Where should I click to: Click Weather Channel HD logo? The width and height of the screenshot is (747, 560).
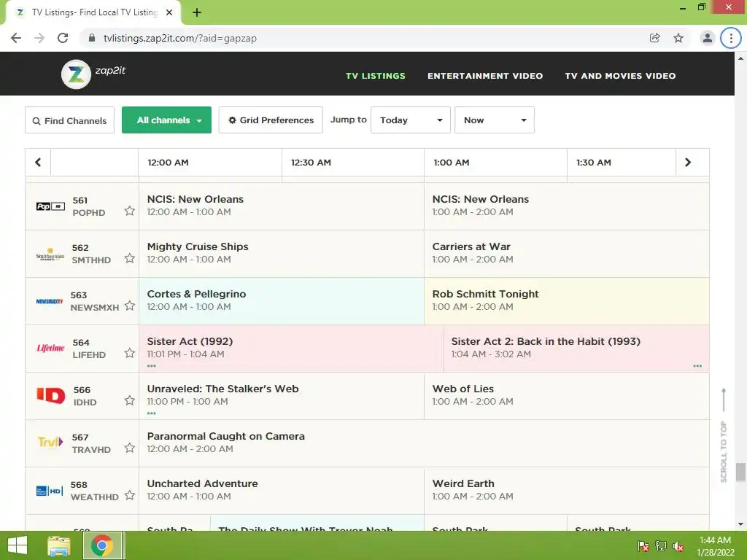pos(50,491)
